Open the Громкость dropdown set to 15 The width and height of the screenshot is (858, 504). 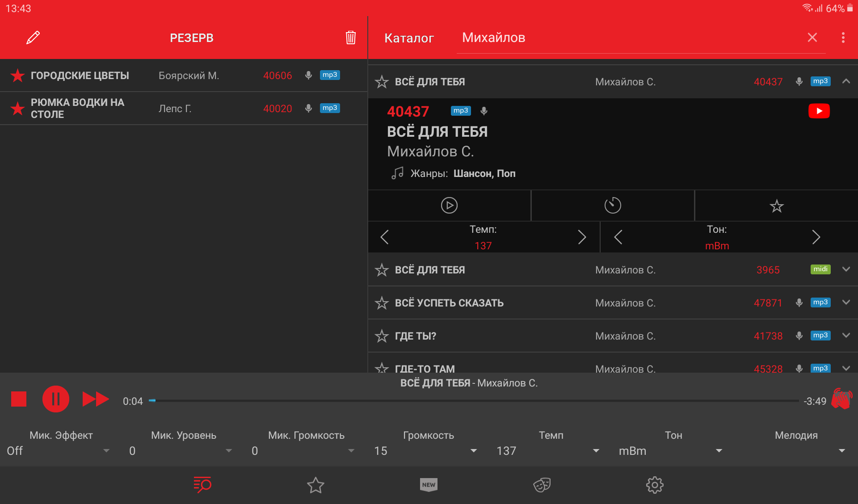[425, 451]
